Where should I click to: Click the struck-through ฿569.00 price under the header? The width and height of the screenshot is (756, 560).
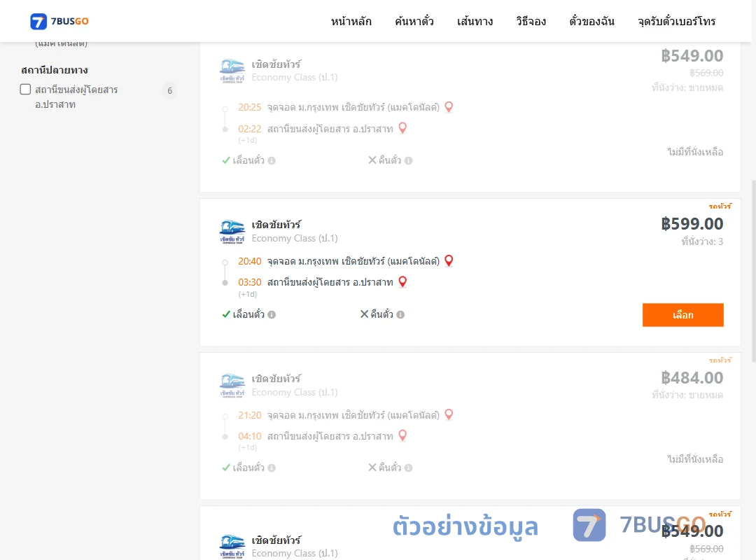click(706, 73)
